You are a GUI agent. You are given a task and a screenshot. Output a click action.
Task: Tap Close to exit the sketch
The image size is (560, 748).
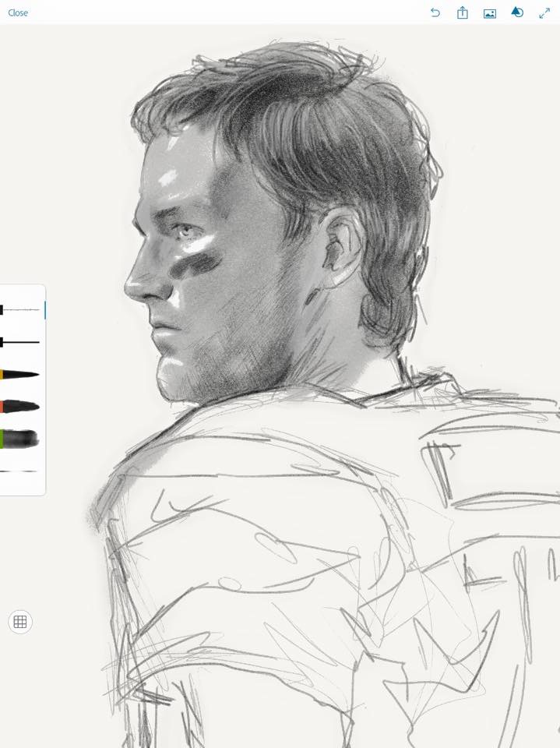18,13
